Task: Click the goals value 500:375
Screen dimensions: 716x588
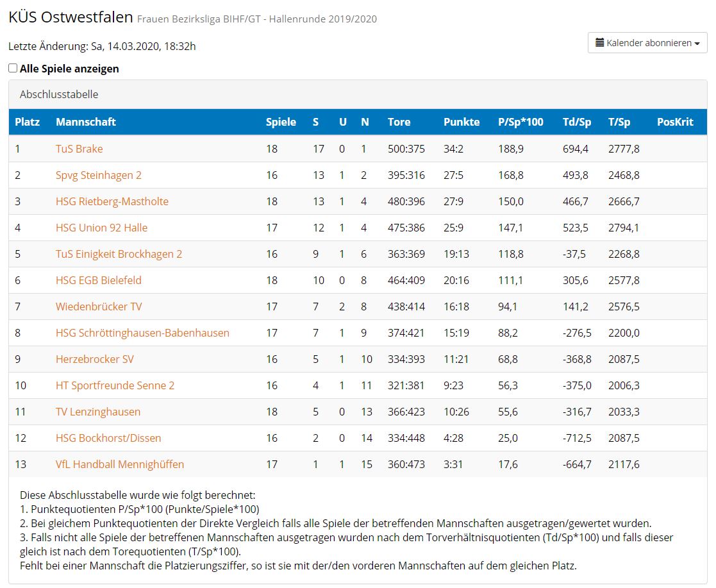Action: [406, 149]
